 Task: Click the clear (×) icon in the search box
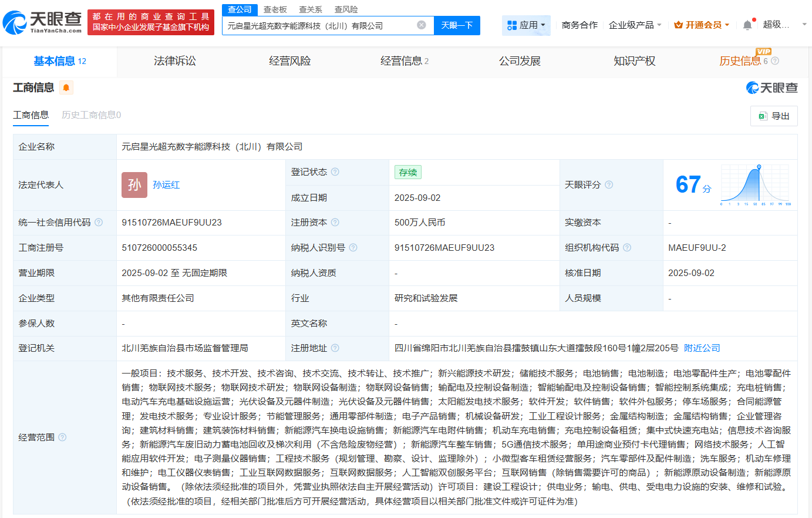420,25
